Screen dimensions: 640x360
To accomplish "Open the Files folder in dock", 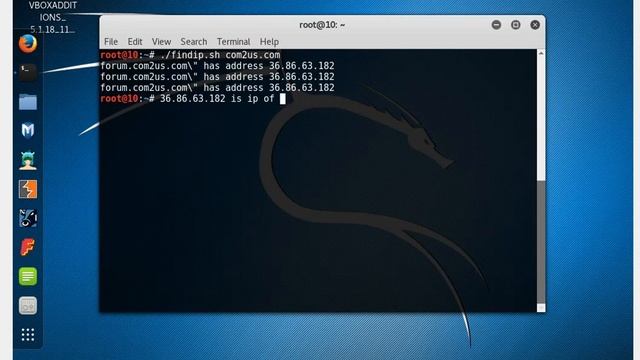I will (28, 102).
